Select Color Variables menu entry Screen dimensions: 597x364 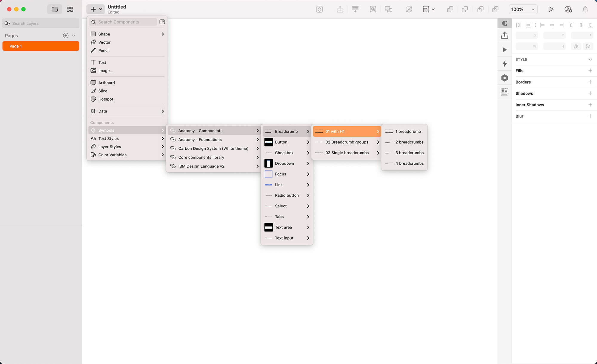coord(112,155)
